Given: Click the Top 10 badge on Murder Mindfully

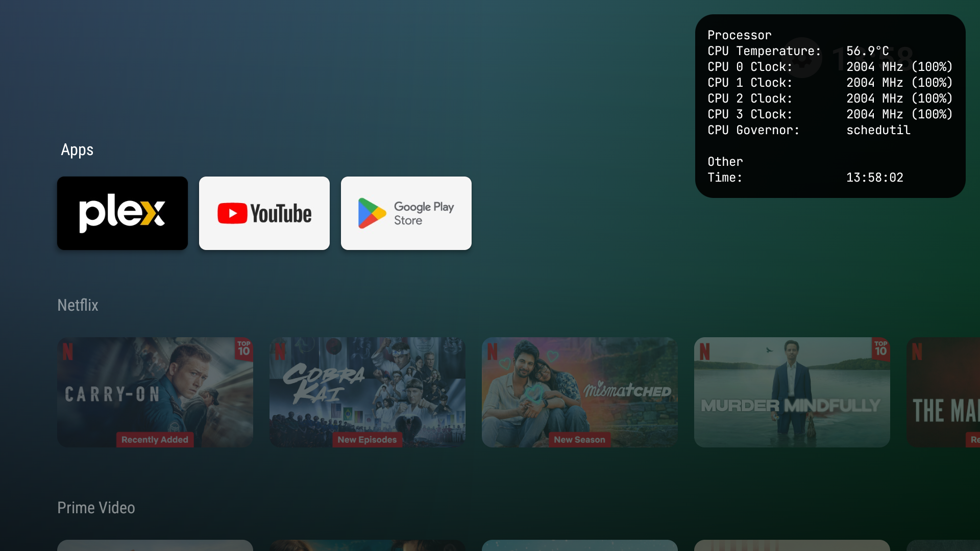Looking at the screenshot, I should pyautogui.click(x=881, y=349).
